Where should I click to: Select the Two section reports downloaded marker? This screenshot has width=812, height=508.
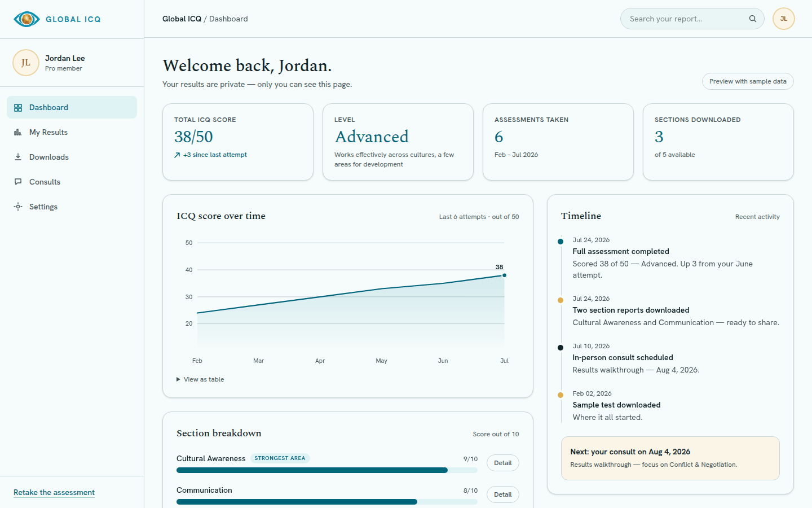[x=561, y=300]
